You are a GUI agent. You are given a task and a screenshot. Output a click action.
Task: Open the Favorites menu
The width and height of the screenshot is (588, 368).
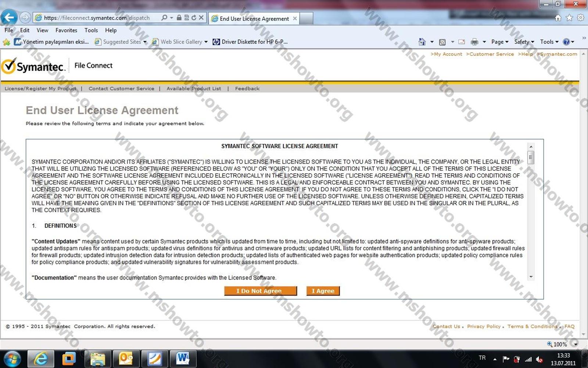pyautogui.click(x=66, y=30)
